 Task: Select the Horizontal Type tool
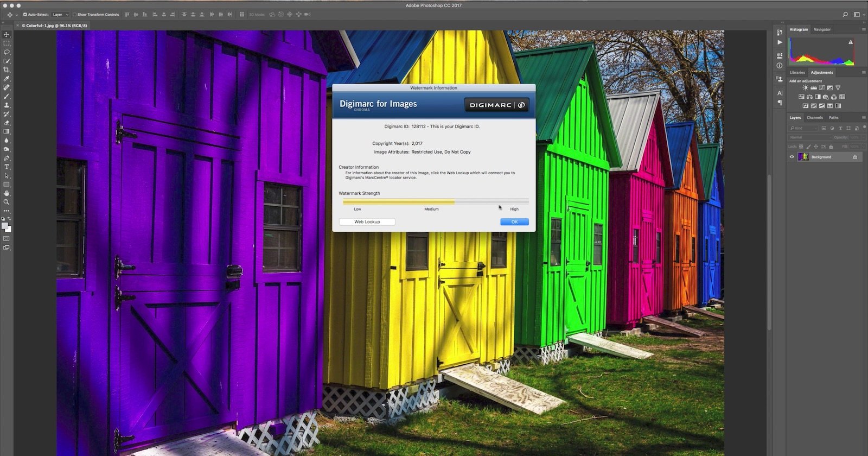pyautogui.click(x=7, y=167)
